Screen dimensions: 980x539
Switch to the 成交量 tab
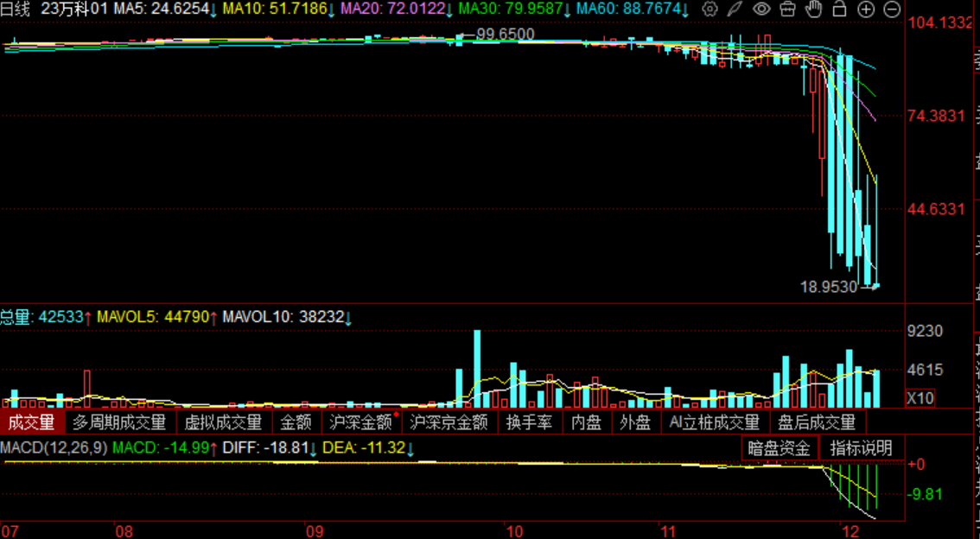point(31,422)
